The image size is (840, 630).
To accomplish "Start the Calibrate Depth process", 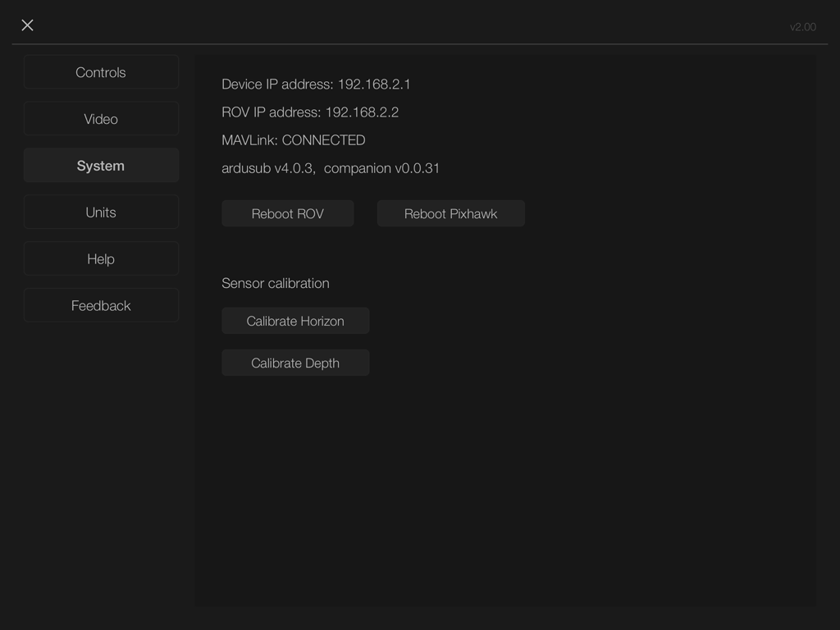I will click(295, 363).
